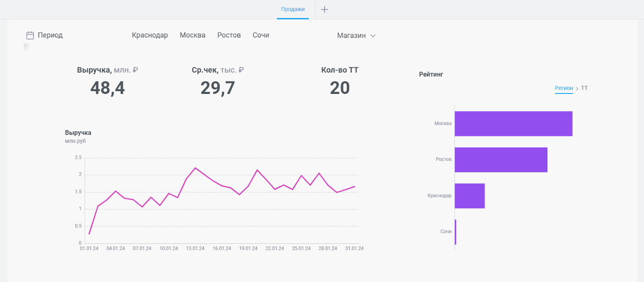The height and width of the screenshot is (282, 644).
Task: Filter by Ростов city
Action: pos(229,35)
